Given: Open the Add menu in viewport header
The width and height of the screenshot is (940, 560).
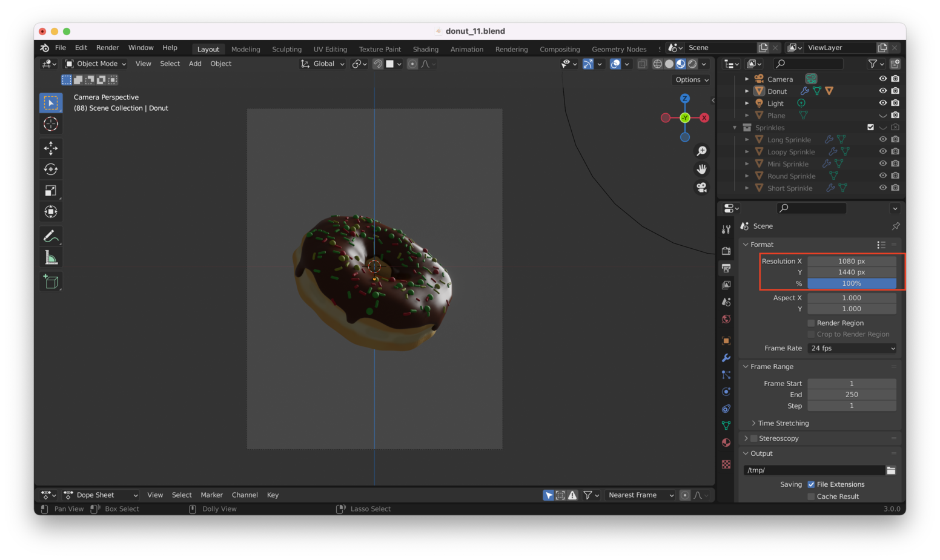Looking at the screenshot, I should click(195, 64).
